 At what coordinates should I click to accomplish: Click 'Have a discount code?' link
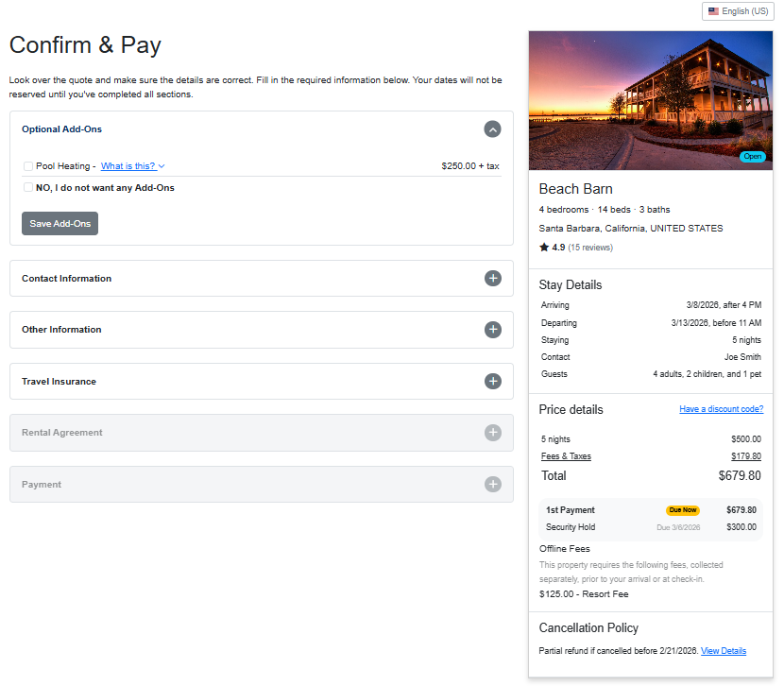click(721, 409)
